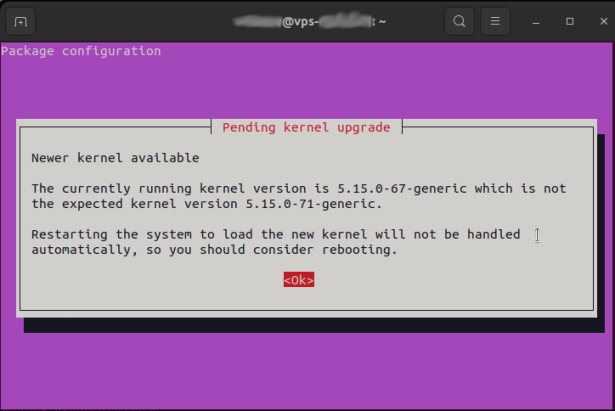Click the 'Newer kernel available' line
The image size is (615, 411).
coord(115,158)
